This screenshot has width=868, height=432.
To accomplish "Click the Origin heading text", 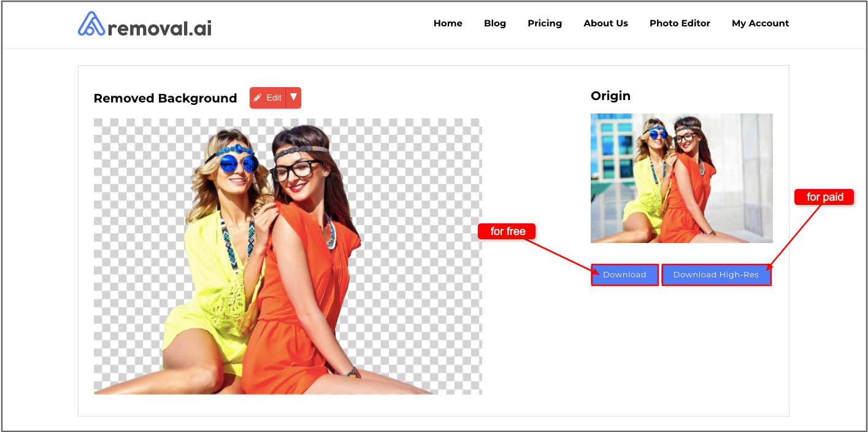I will (x=610, y=96).
